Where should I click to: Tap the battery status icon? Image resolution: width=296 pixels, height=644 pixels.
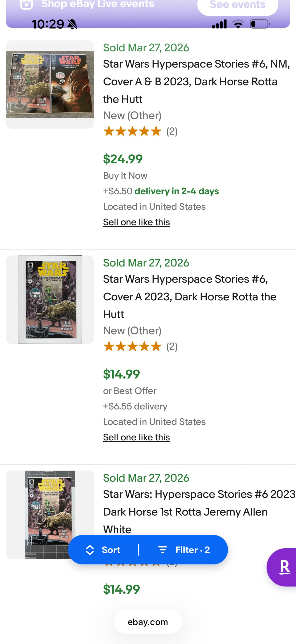tap(259, 24)
